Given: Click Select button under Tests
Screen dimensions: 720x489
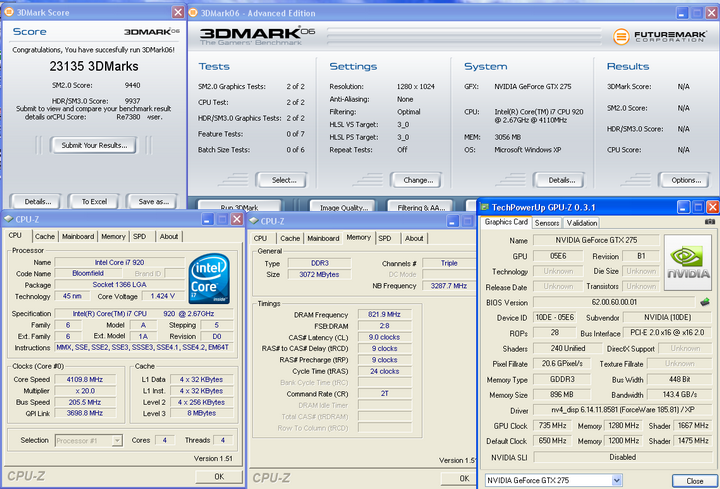Looking at the screenshot, I should [x=282, y=180].
